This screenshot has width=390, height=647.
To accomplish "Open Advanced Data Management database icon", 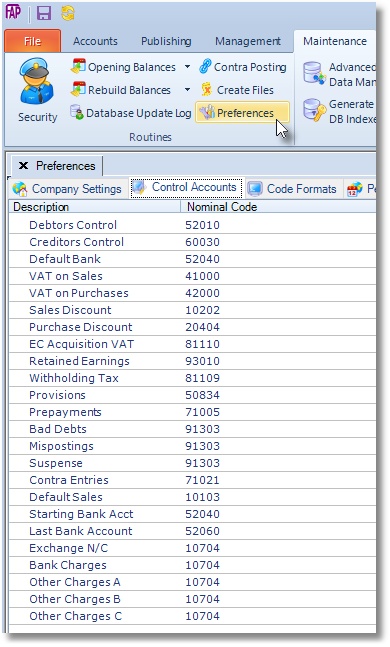I will [x=314, y=74].
